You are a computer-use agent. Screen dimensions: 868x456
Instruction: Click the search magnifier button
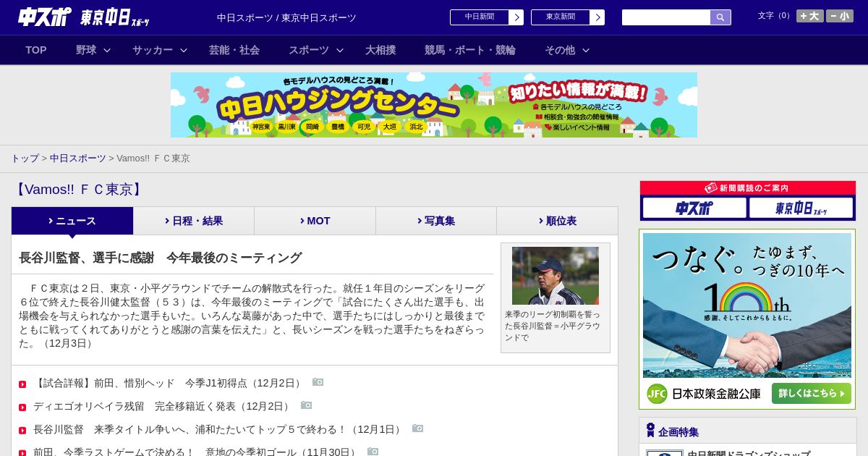click(x=720, y=17)
